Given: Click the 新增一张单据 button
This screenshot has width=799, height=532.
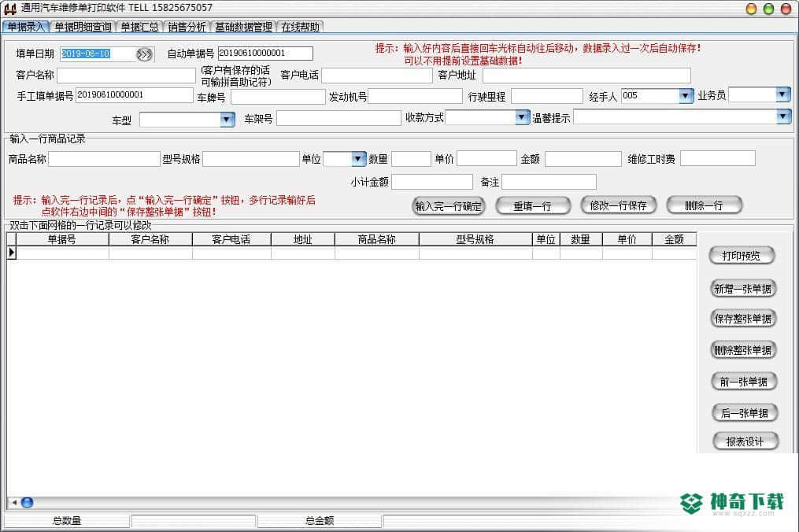Looking at the screenshot, I should (743, 289).
